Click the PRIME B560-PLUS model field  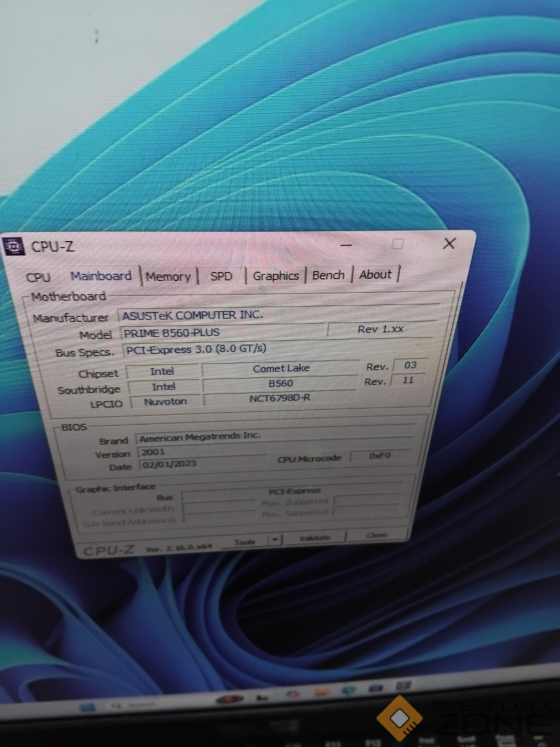pyautogui.click(x=221, y=332)
